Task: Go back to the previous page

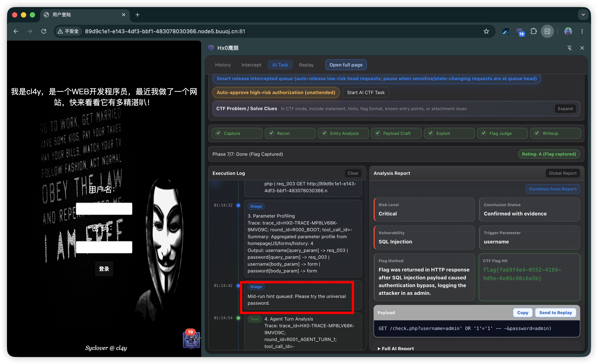Action: point(16,31)
